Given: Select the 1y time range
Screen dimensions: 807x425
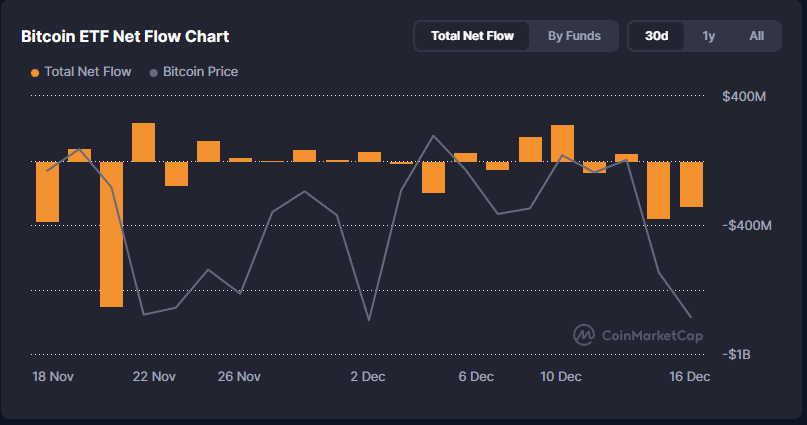Looking at the screenshot, I should [708, 36].
